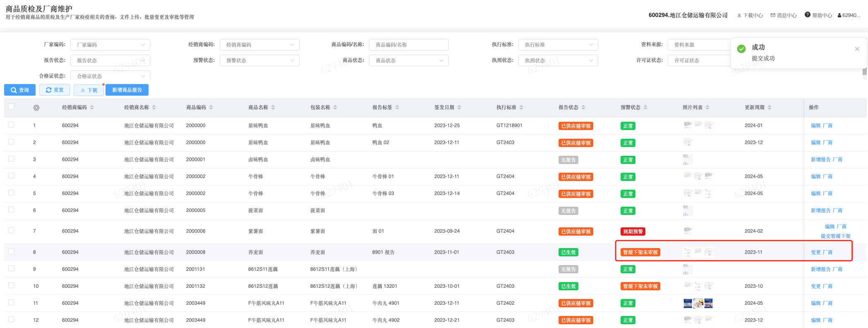Expand the 厂家编码 dropdown
The height and width of the screenshot is (328, 868).
tap(110, 45)
